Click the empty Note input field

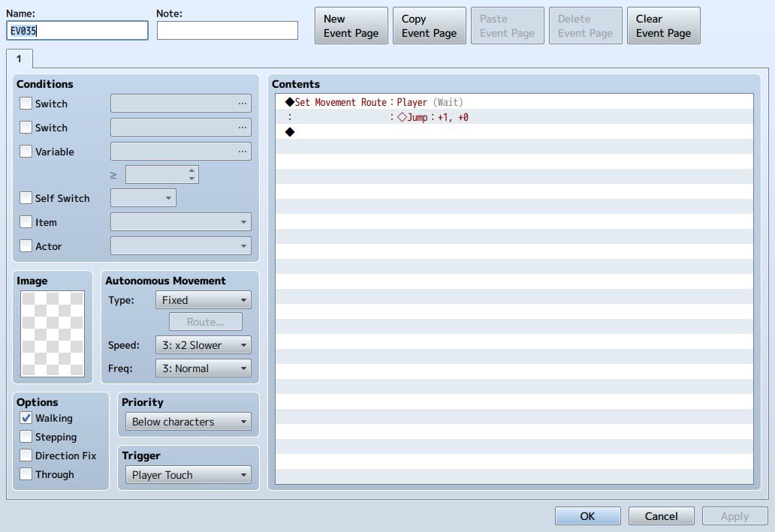[228, 31]
